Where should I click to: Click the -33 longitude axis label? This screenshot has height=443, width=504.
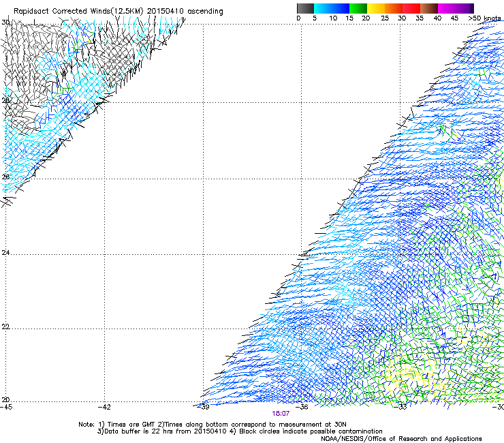tap(400, 407)
